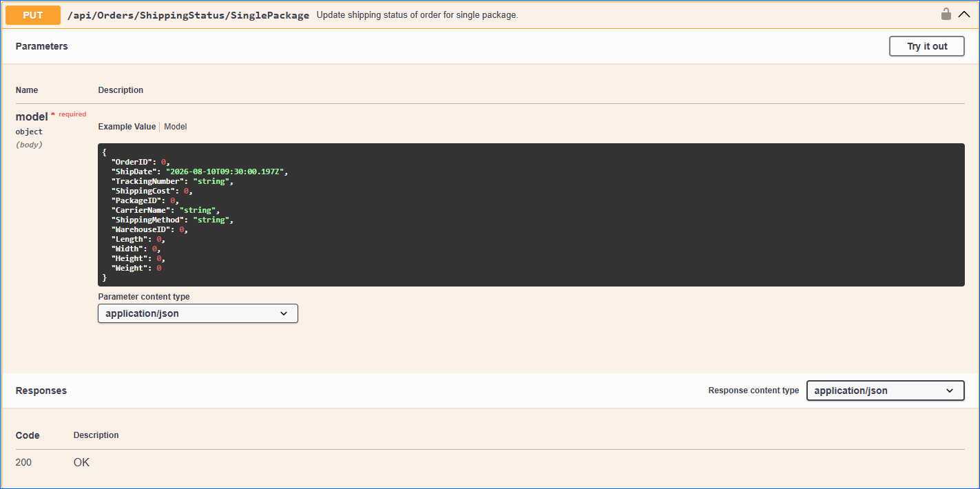Viewport: 980px width, 489px height.
Task: Click the "CarrierName" line in the JSON
Action: point(165,210)
